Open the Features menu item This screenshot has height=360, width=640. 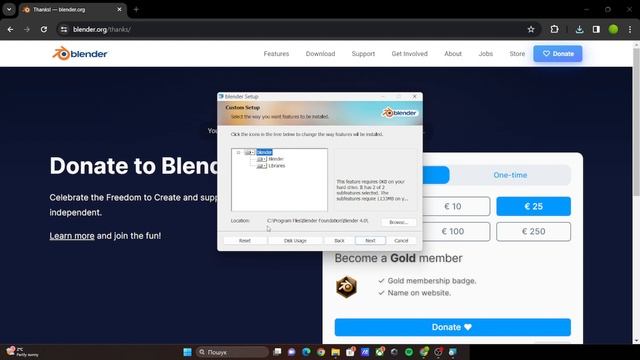[x=276, y=53]
